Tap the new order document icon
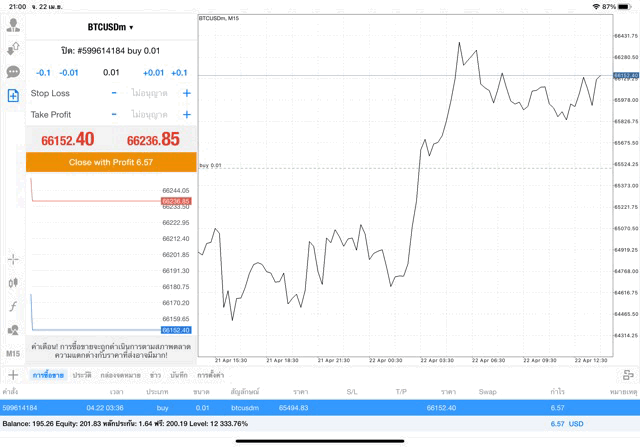The width and height of the screenshot is (640, 447). tap(13, 96)
